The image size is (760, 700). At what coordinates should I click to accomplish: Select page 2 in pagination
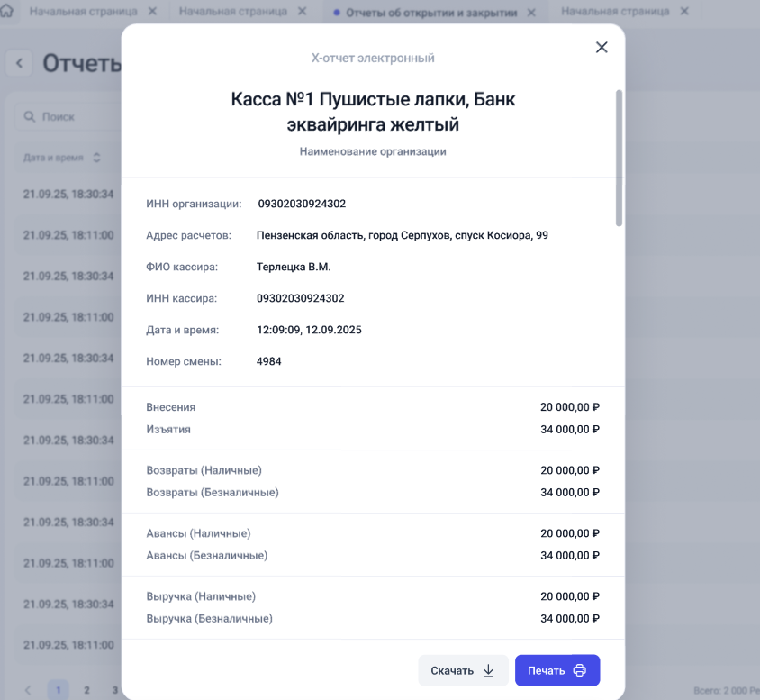tap(86, 690)
